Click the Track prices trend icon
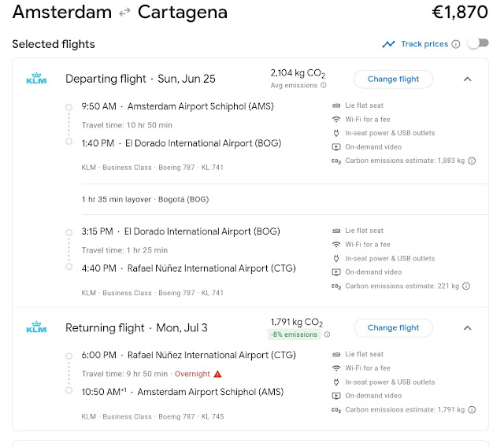The width and height of the screenshot is (504, 447). tap(388, 44)
